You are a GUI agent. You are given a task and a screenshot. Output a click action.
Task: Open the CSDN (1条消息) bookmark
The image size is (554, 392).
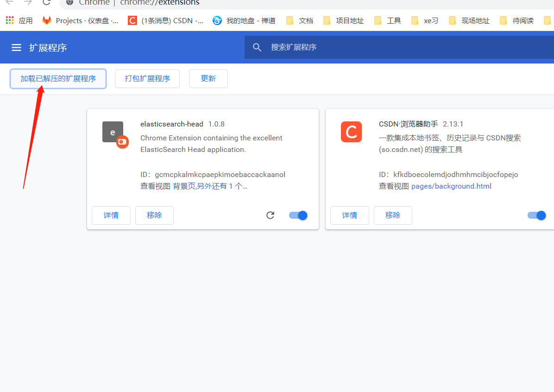click(x=166, y=20)
